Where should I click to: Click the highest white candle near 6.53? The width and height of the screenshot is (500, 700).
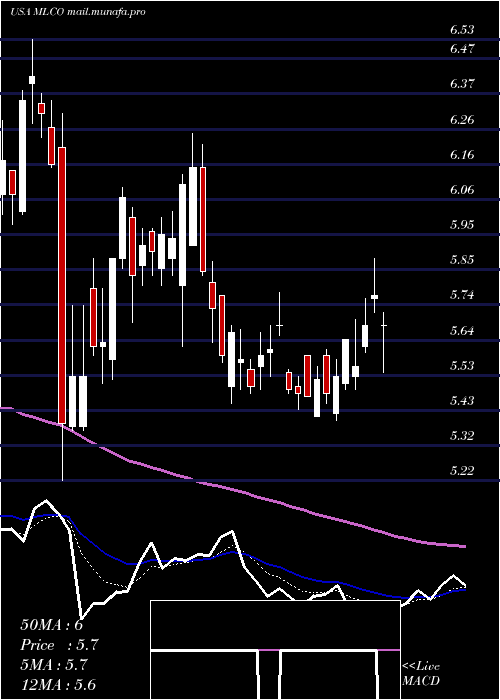click(32, 80)
